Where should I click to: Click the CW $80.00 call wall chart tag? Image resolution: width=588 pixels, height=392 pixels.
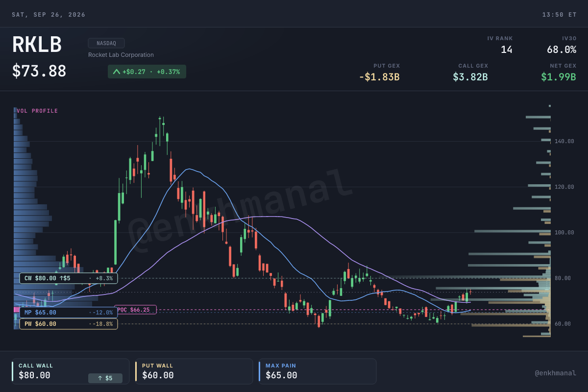pos(69,278)
